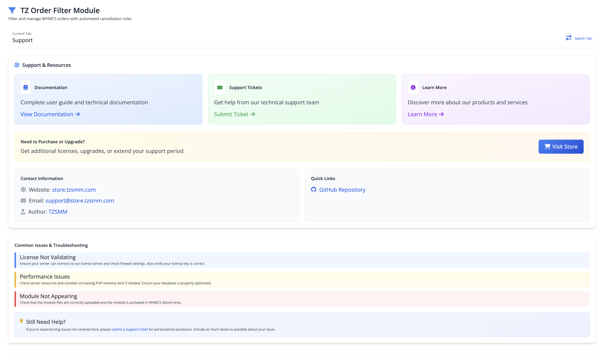Click the envelope icon beside Email
The width and height of the screenshot is (610, 364).
[23, 200]
